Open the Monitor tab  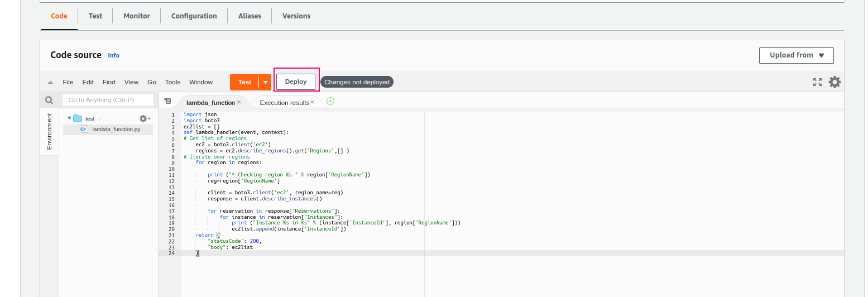point(137,16)
